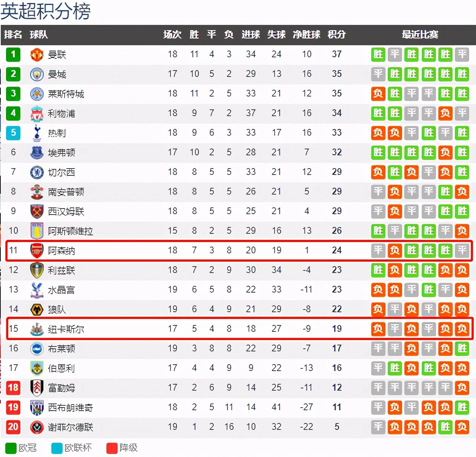
Task: Click the red rank 20 badge
Action: 13,427
